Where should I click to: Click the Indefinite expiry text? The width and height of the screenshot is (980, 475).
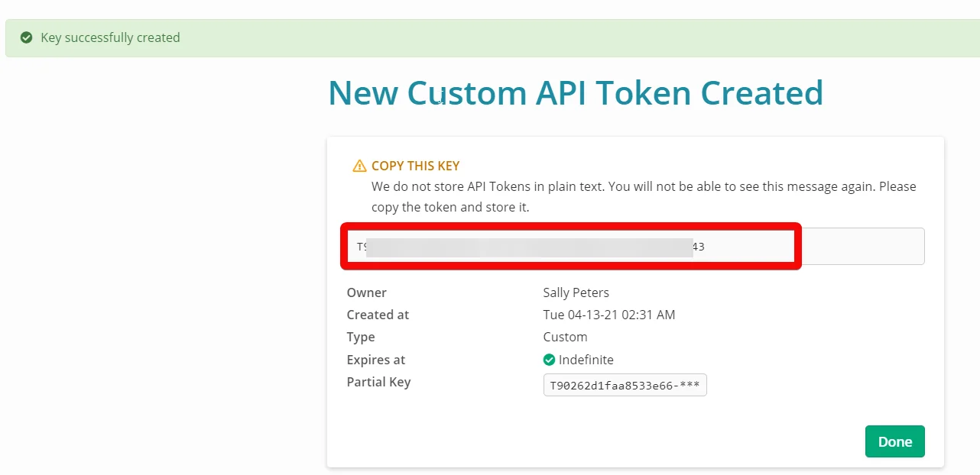coord(586,360)
